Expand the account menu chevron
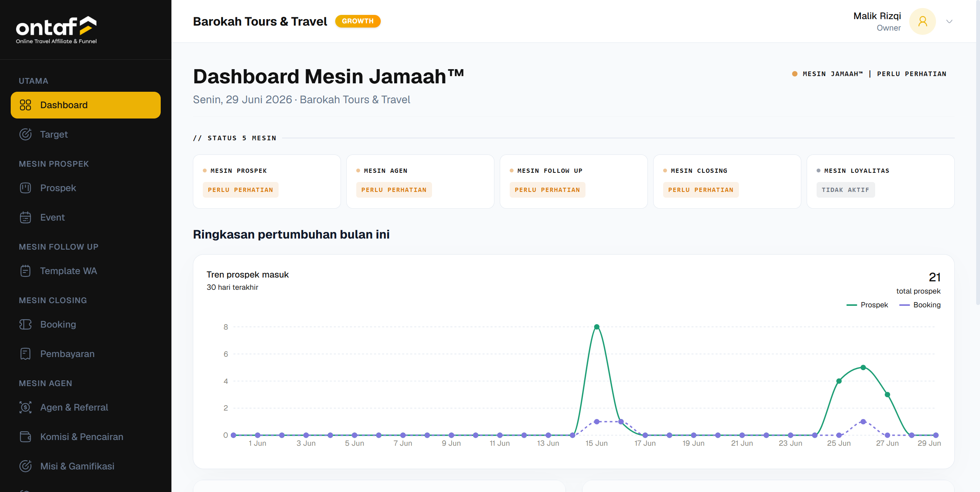 (949, 21)
